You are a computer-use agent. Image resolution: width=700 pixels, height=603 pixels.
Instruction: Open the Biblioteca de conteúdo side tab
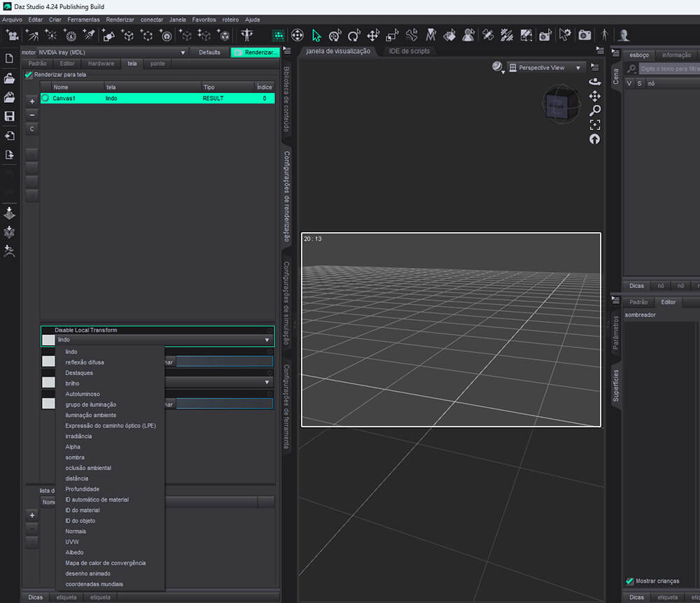pyautogui.click(x=286, y=99)
